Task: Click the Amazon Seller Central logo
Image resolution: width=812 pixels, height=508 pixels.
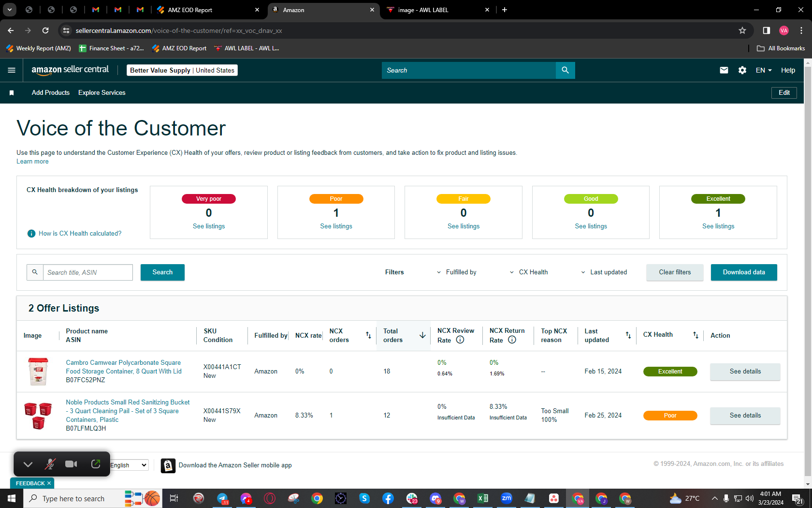Action: [70, 70]
